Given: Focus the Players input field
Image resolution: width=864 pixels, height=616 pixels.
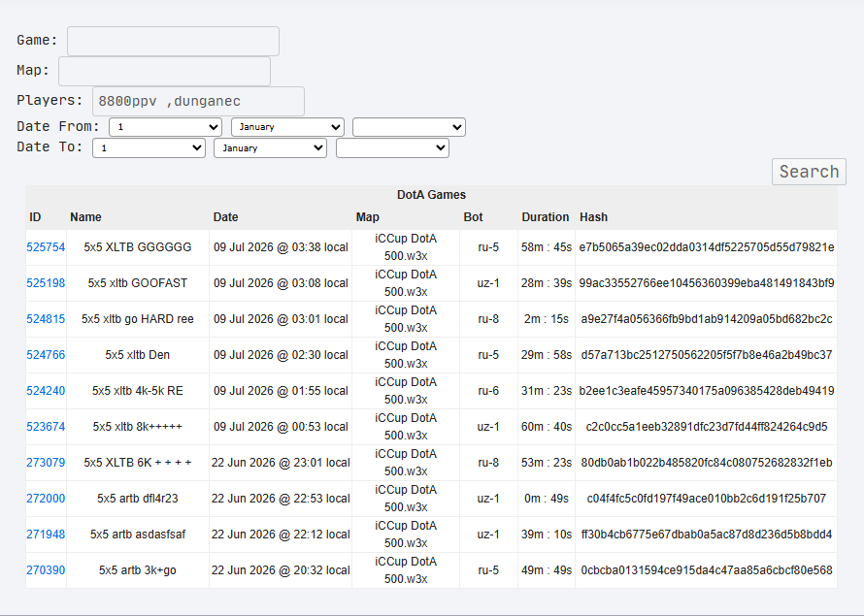Looking at the screenshot, I should click(x=198, y=101).
